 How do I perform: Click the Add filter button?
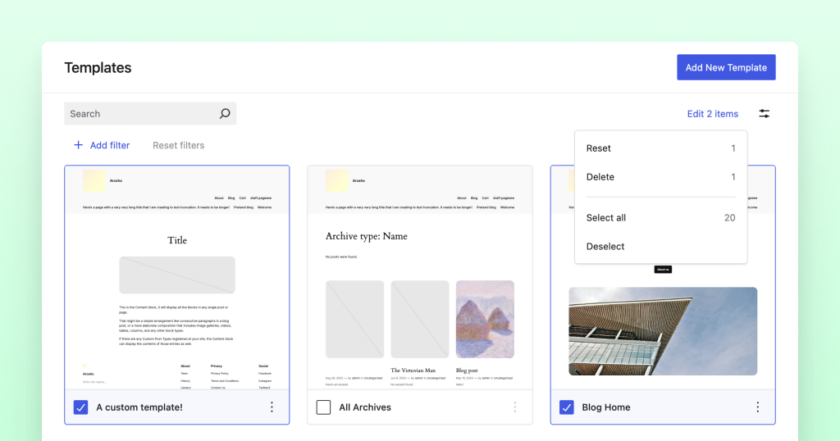(x=102, y=145)
